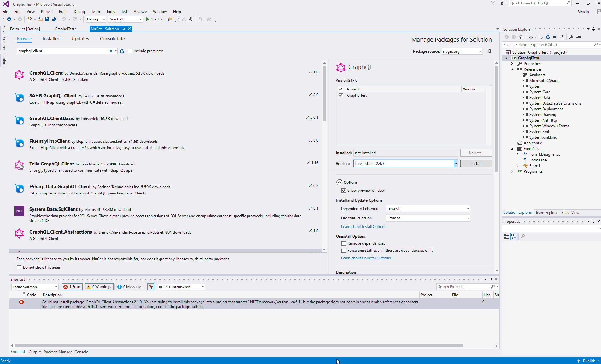Refresh NuGet search results
601x364 pixels.
[122, 51]
